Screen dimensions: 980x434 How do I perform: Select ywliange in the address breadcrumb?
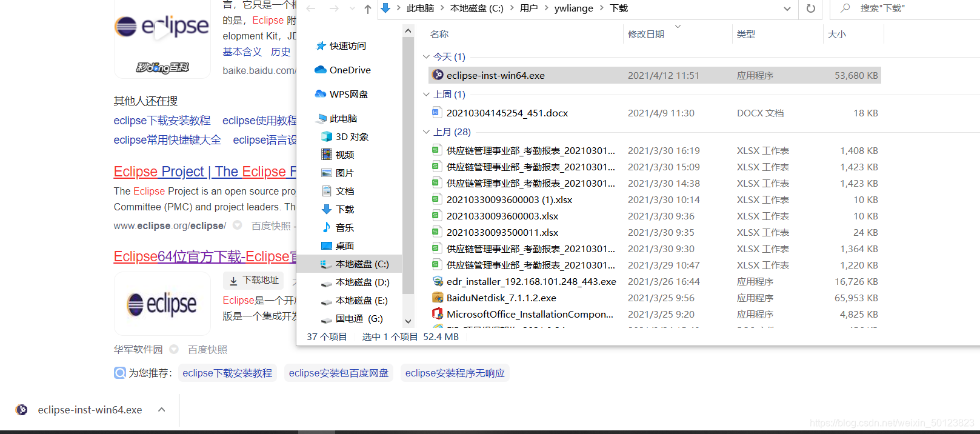574,8
